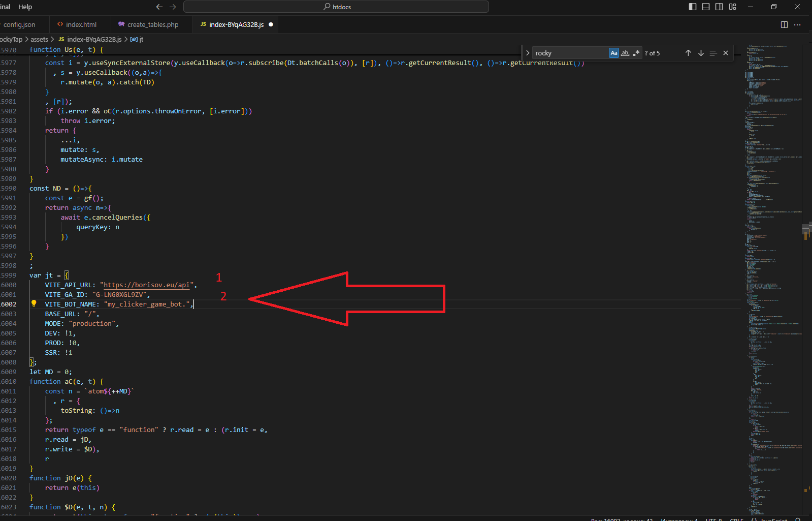
Task: Click the 'rocky' search input field
Action: click(x=569, y=53)
